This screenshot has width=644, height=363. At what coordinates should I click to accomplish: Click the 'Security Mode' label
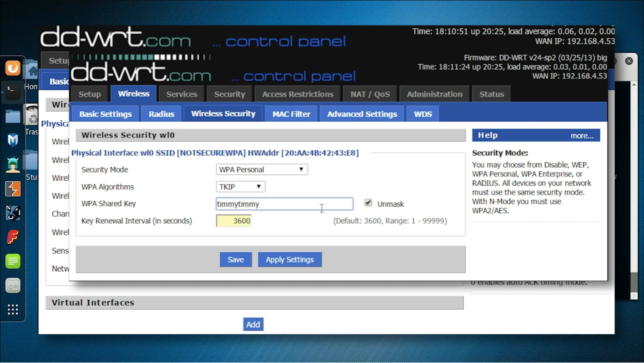tap(105, 169)
